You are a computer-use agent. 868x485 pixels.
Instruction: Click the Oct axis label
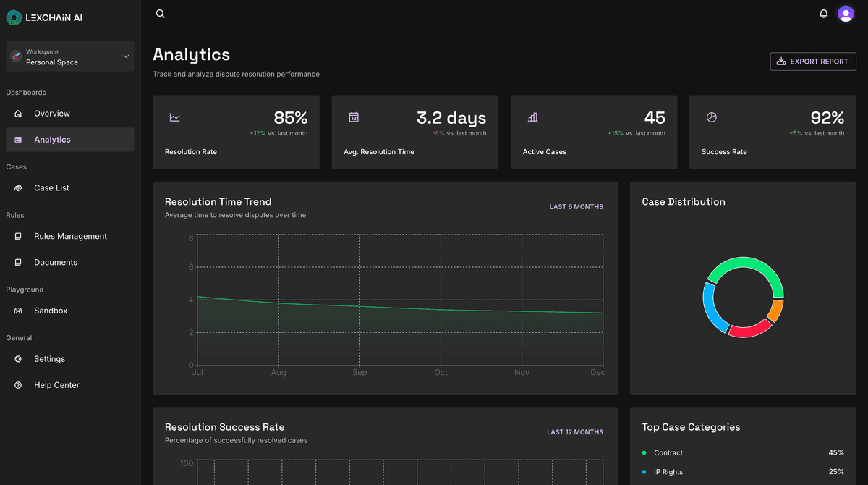coord(441,373)
